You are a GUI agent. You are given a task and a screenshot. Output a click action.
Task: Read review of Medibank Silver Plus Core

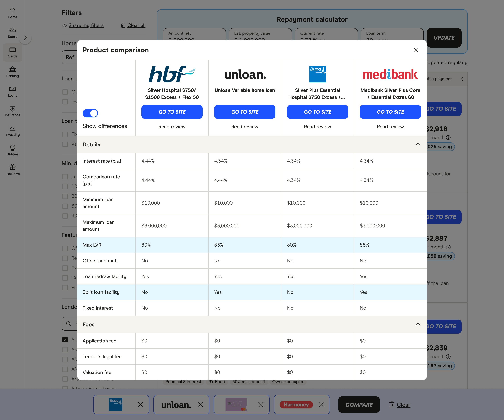coord(390,127)
